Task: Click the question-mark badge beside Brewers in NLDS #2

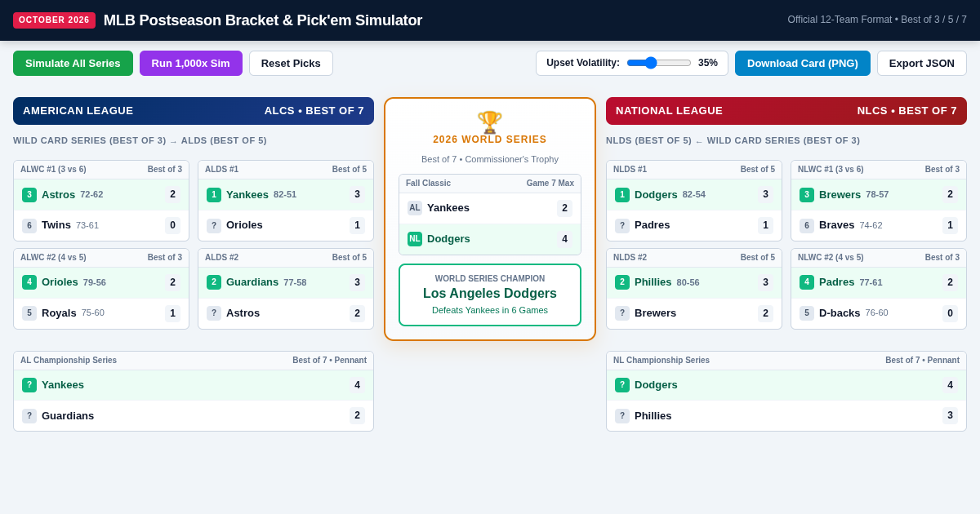Action: coord(622,313)
